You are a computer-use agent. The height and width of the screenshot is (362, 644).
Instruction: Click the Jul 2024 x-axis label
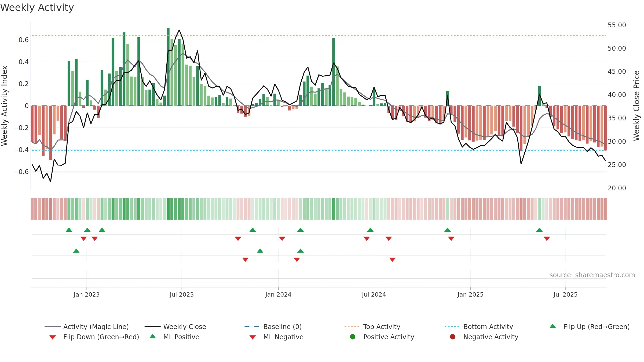tap(374, 294)
